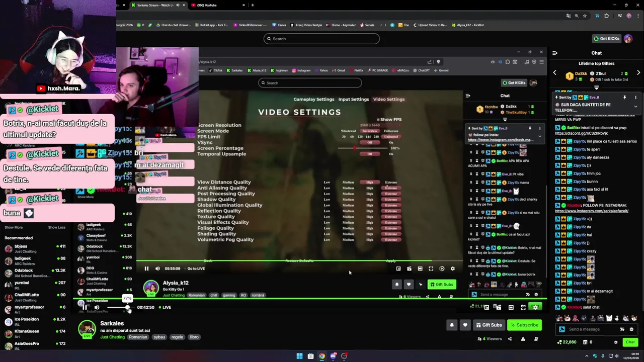Open recommended channel bbjess

(x=35, y=248)
